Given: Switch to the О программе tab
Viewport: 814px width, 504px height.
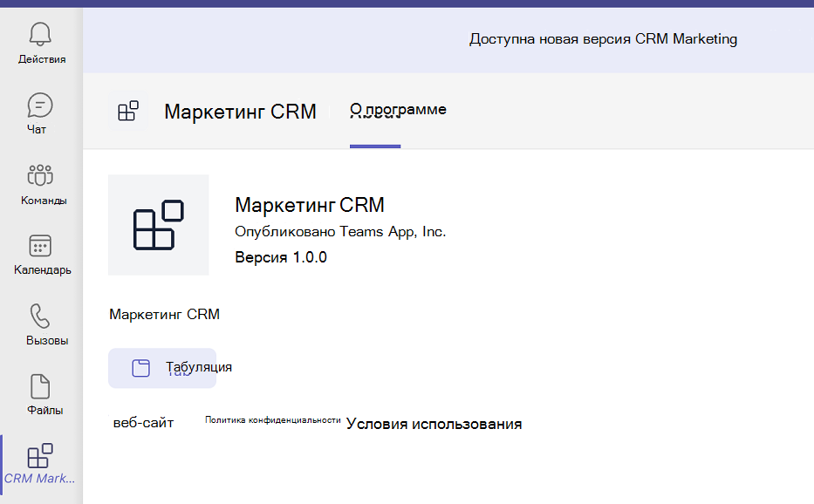Looking at the screenshot, I should tap(398, 110).
